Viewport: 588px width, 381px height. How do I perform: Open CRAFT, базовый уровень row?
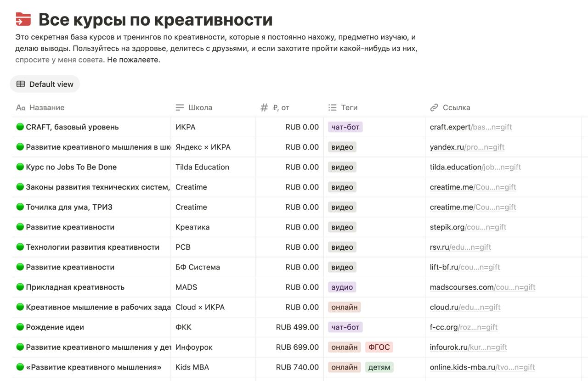[72, 127]
